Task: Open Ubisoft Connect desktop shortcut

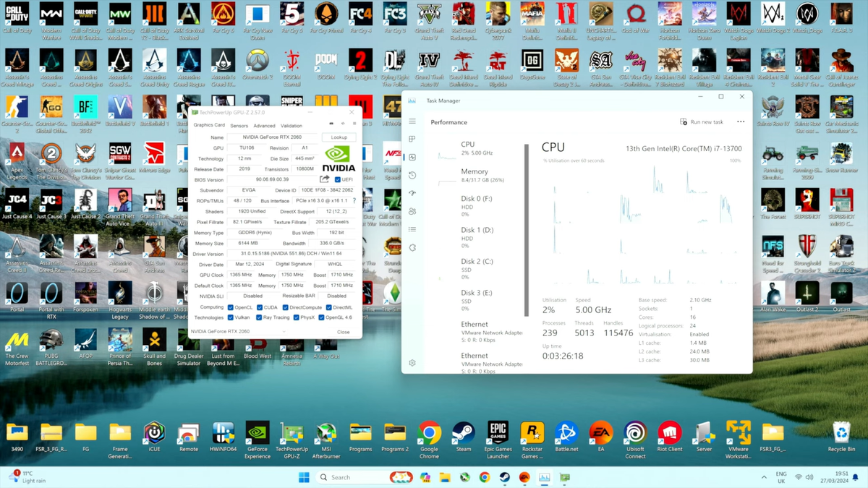Action: (635, 440)
